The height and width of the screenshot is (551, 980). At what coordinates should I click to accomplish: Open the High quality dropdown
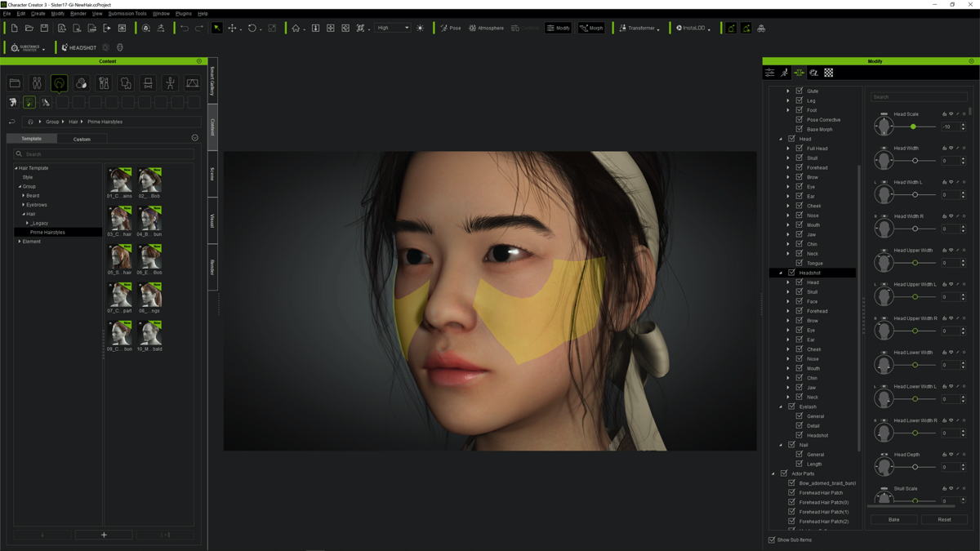393,28
